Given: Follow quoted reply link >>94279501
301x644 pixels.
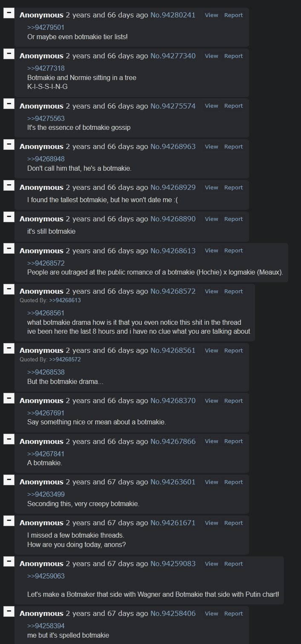Looking at the screenshot, I should (46, 28).
